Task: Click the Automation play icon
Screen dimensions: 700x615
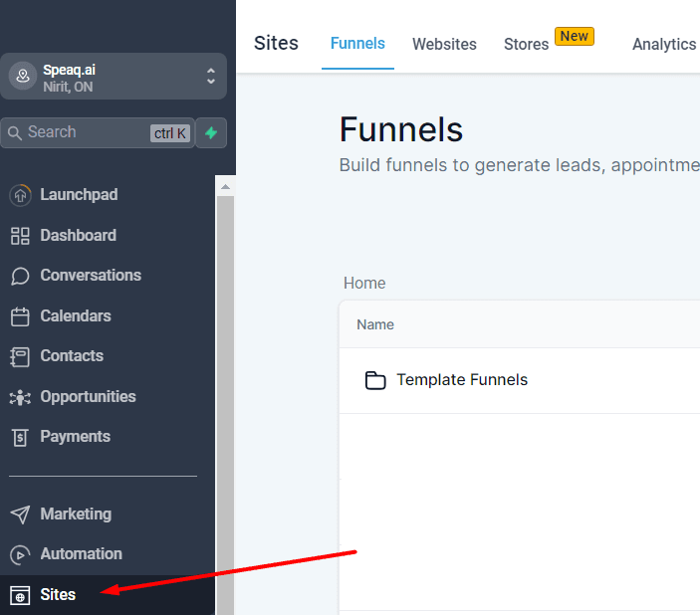Action: click(20, 554)
